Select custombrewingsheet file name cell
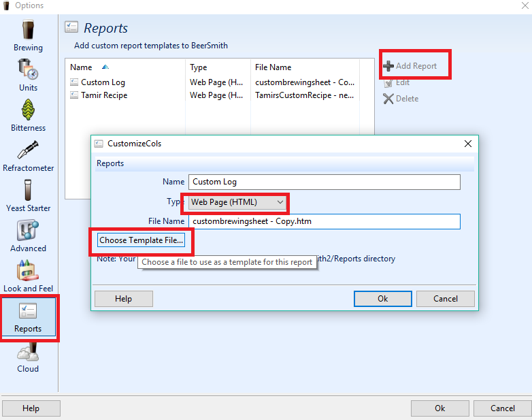Screen dimensions: 532x420 (305, 82)
